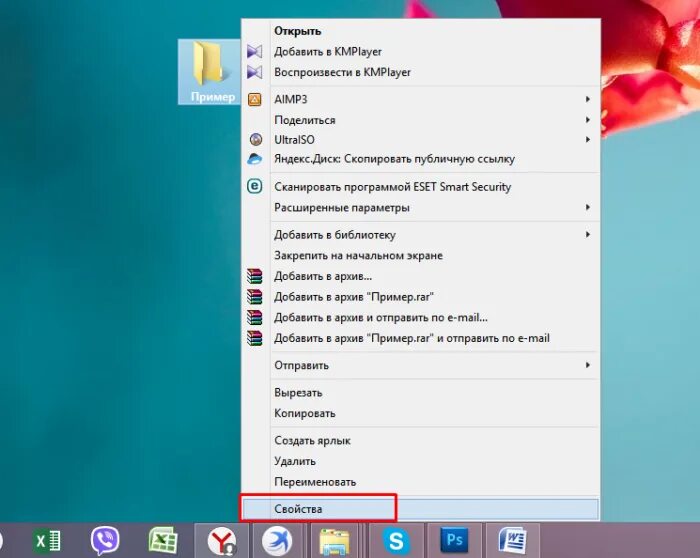Choose Открыть from context menu
This screenshot has width=700, height=558.
tap(421, 31)
